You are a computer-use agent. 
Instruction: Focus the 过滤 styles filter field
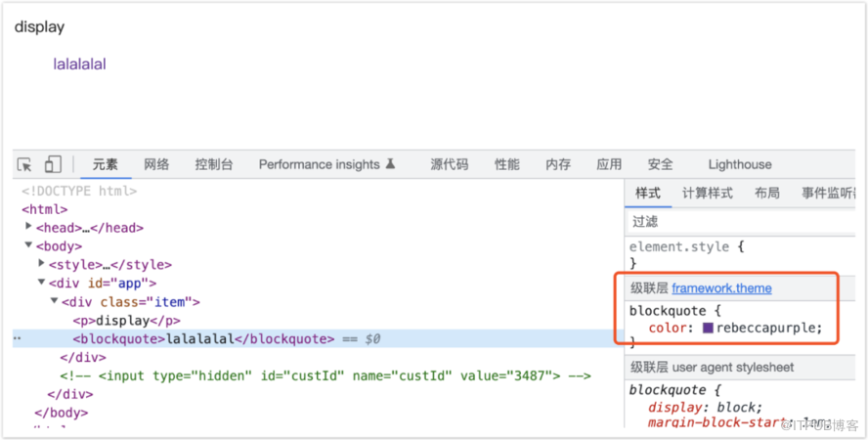click(x=741, y=222)
